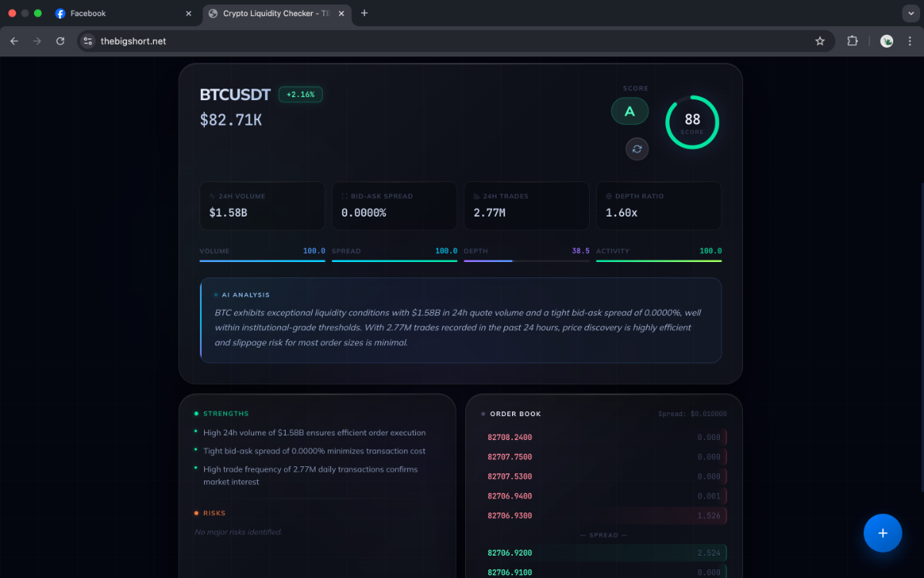
Task: Click the 'Spread: $0.010000' label
Action: (692, 414)
